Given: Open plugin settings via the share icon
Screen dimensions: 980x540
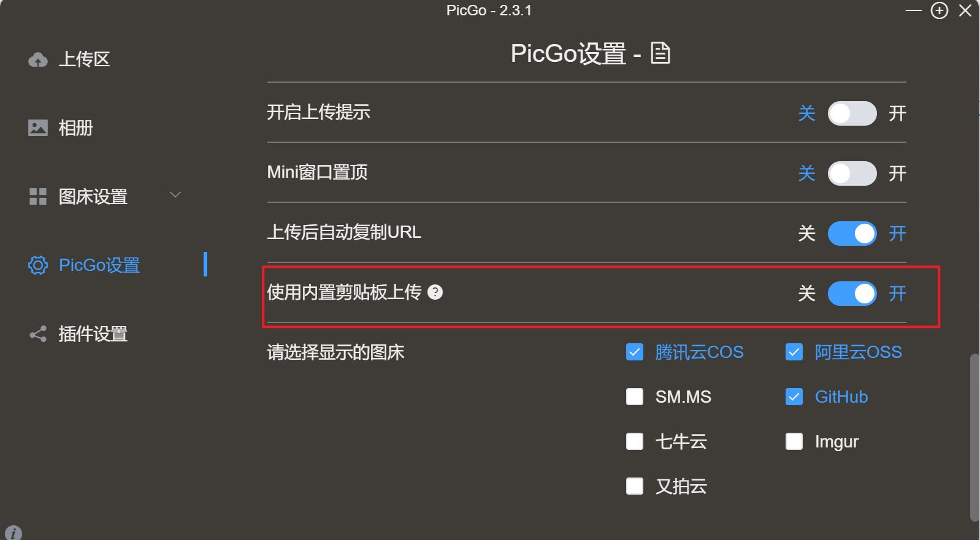Looking at the screenshot, I should click(x=38, y=334).
